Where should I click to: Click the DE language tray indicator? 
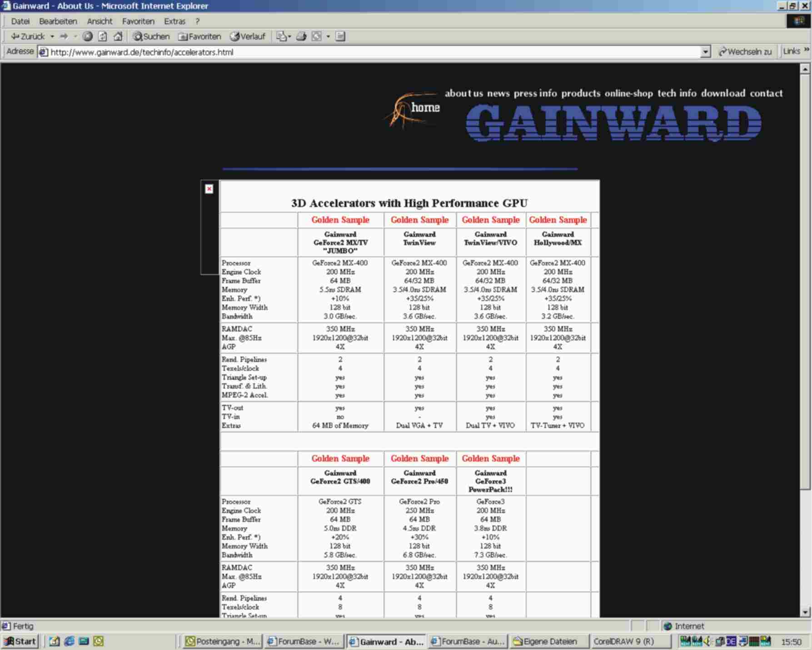point(731,641)
